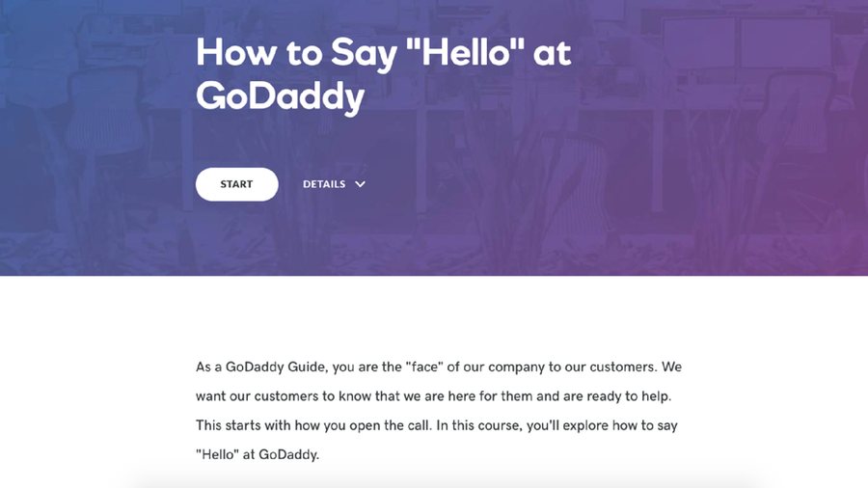Image resolution: width=868 pixels, height=488 pixels.
Task: Click the word GoDaddy in the title
Action: point(280,97)
